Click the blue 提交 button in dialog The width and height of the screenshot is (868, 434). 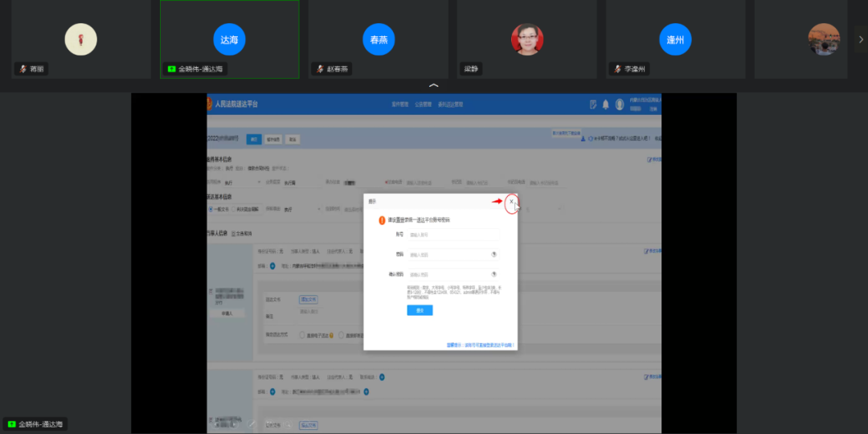point(420,310)
